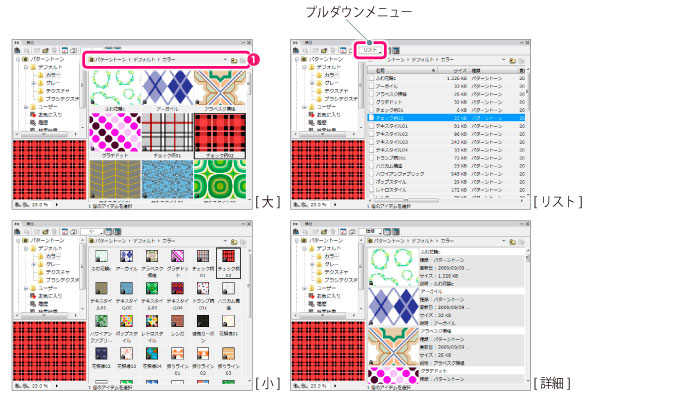Click root material icon in [リスト] window toolbar
Image resolution: width=696 pixels, height=398 pixels.
pyautogui.click(x=296, y=51)
